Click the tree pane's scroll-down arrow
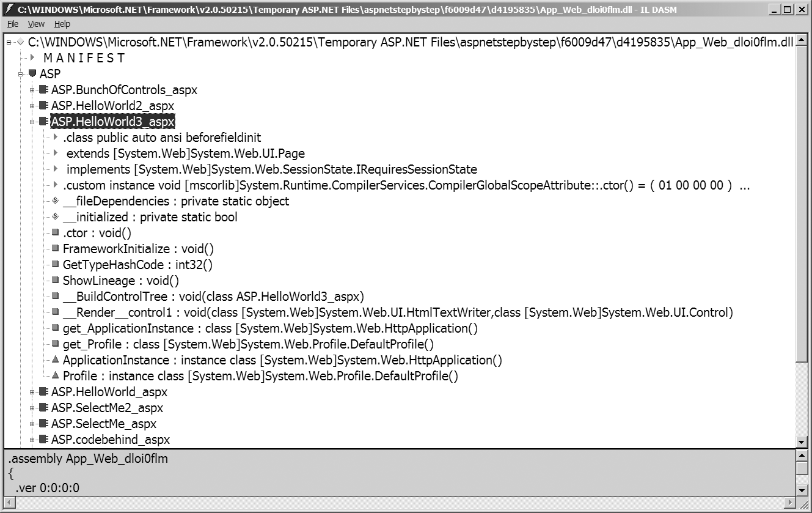812x513 pixels. [802, 441]
